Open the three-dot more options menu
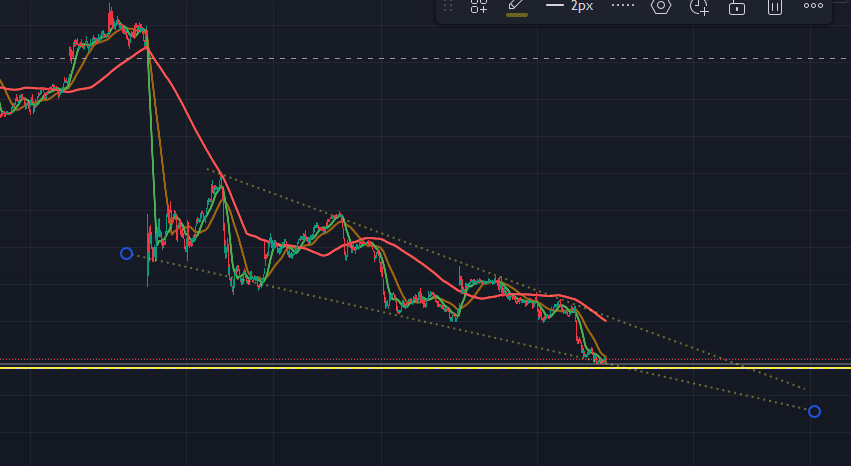The height and width of the screenshot is (466, 851). pyautogui.click(x=813, y=5)
